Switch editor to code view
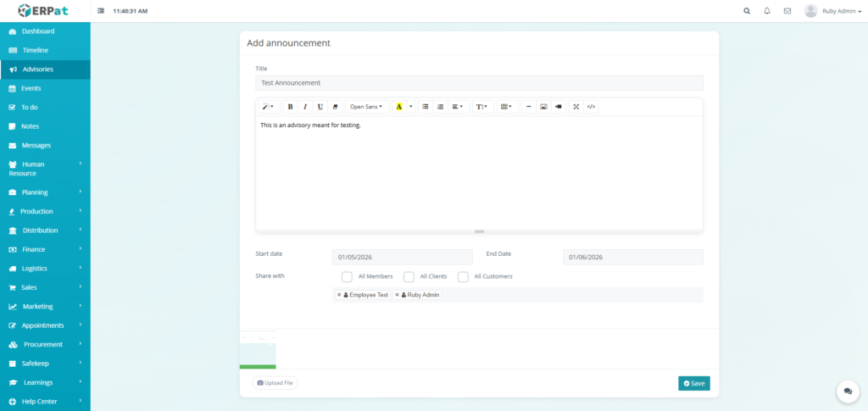 [x=591, y=107]
